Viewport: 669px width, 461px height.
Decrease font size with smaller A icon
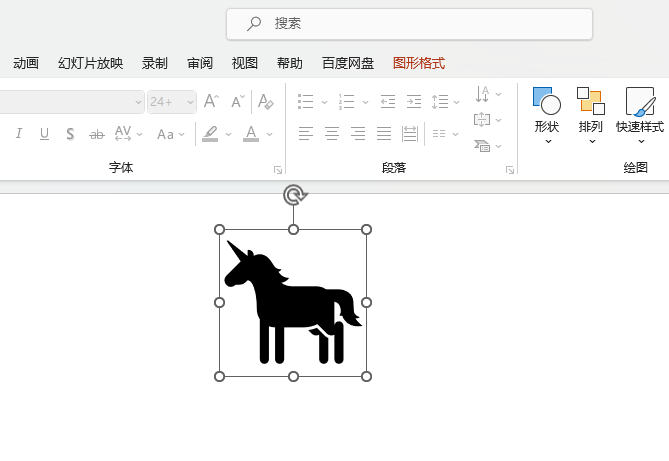(x=238, y=102)
